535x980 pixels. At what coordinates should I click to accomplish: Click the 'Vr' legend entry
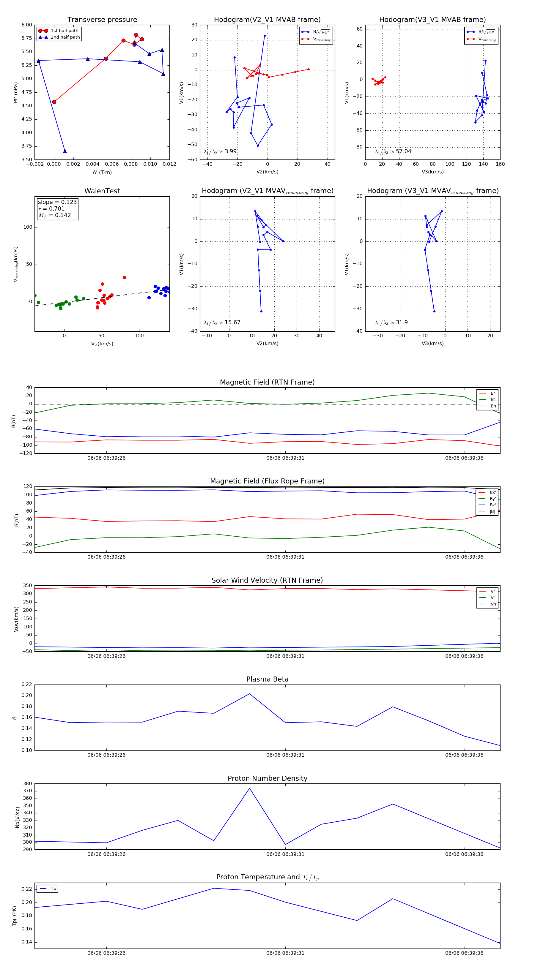[x=487, y=592]
